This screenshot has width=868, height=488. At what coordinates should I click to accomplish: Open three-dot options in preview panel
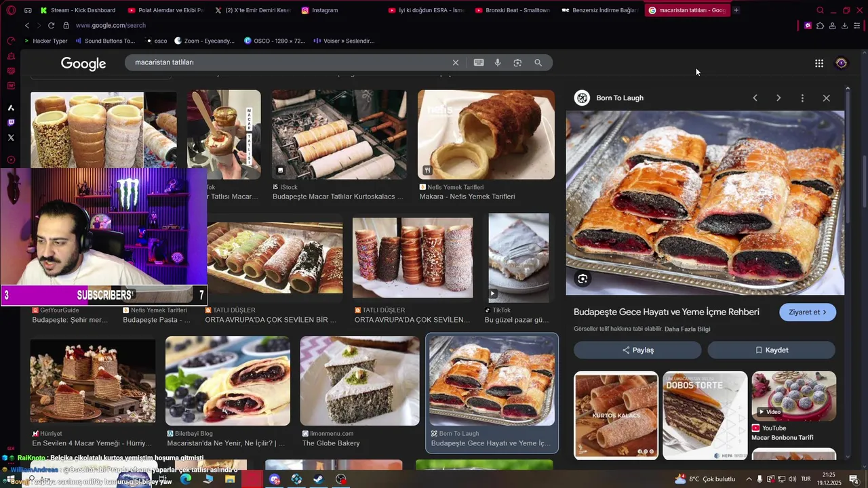pos(802,98)
